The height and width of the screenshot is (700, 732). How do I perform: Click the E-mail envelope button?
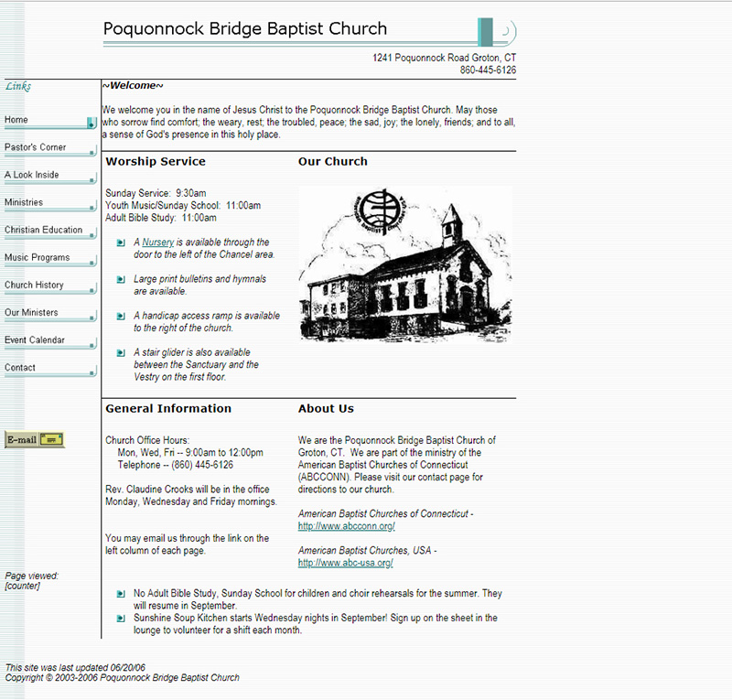pyautogui.click(x=35, y=440)
